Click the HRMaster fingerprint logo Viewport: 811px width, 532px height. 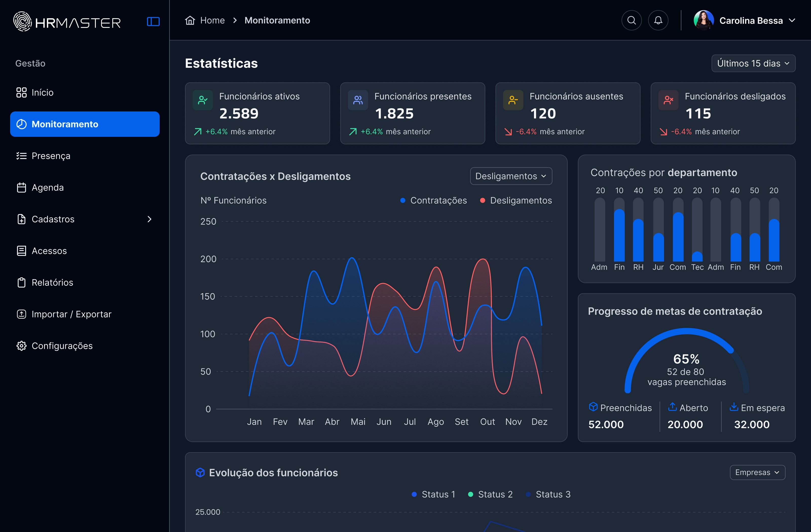[x=23, y=22]
